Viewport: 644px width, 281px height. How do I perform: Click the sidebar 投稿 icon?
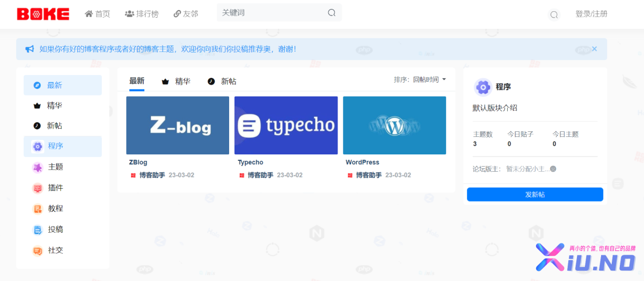click(x=38, y=230)
